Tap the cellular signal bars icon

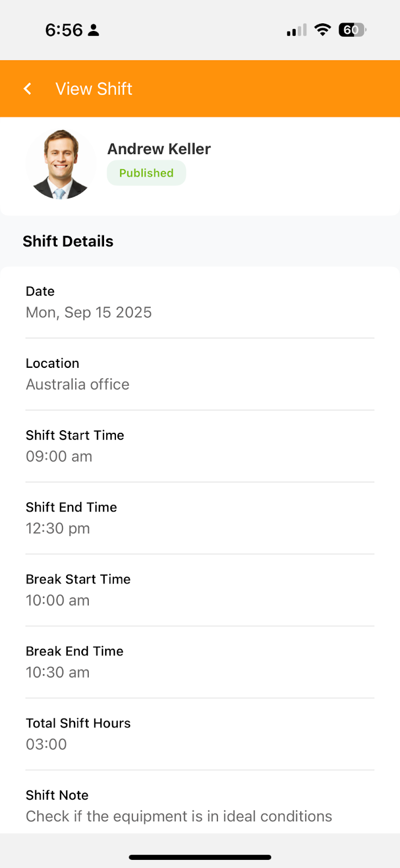click(x=296, y=30)
